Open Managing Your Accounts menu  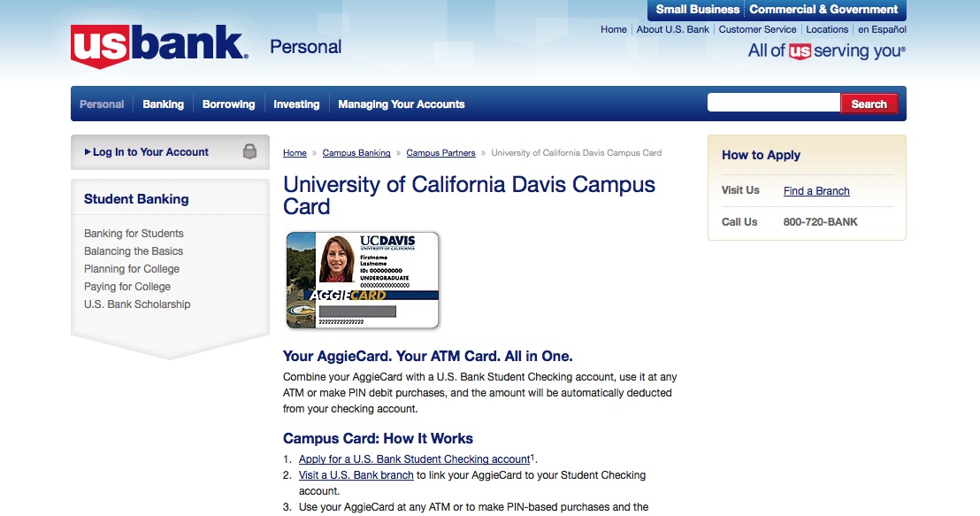(402, 104)
